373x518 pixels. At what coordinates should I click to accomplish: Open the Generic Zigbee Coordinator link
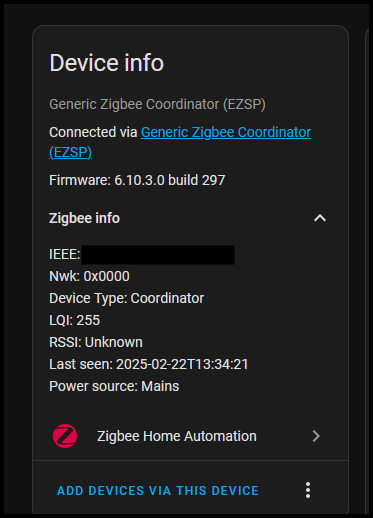coord(180,142)
